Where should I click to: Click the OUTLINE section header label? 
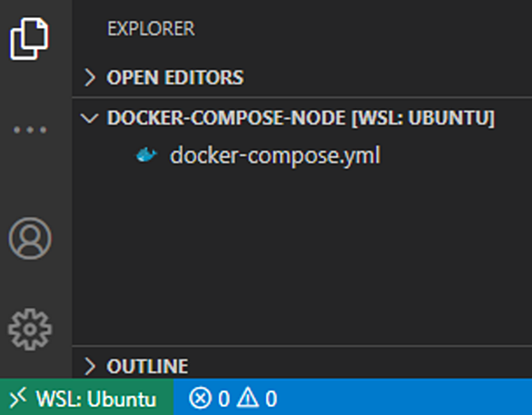[147, 366]
